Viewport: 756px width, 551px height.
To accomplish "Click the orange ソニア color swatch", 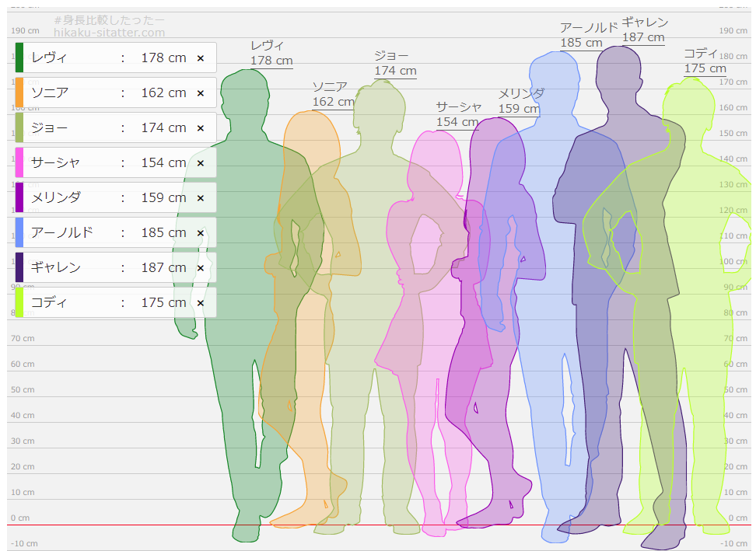I will coord(19,92).
